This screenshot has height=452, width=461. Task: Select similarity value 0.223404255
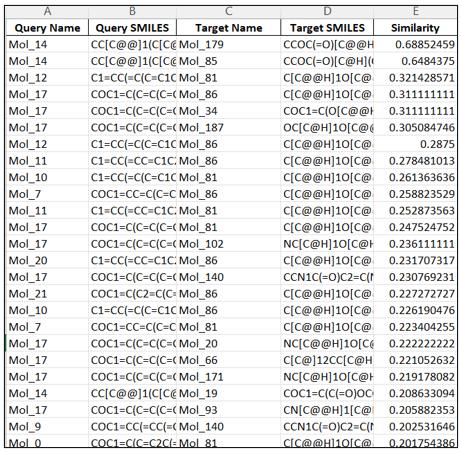(415, 327)
